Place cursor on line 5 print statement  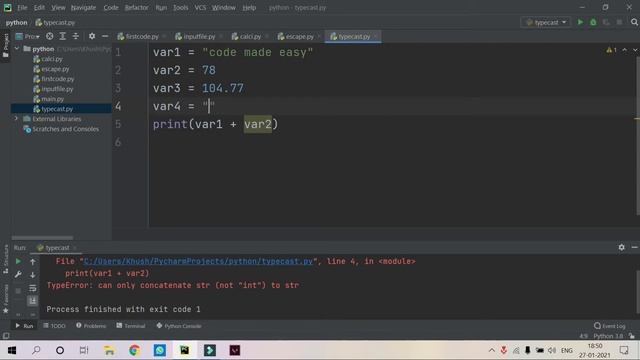pos(215,124)
